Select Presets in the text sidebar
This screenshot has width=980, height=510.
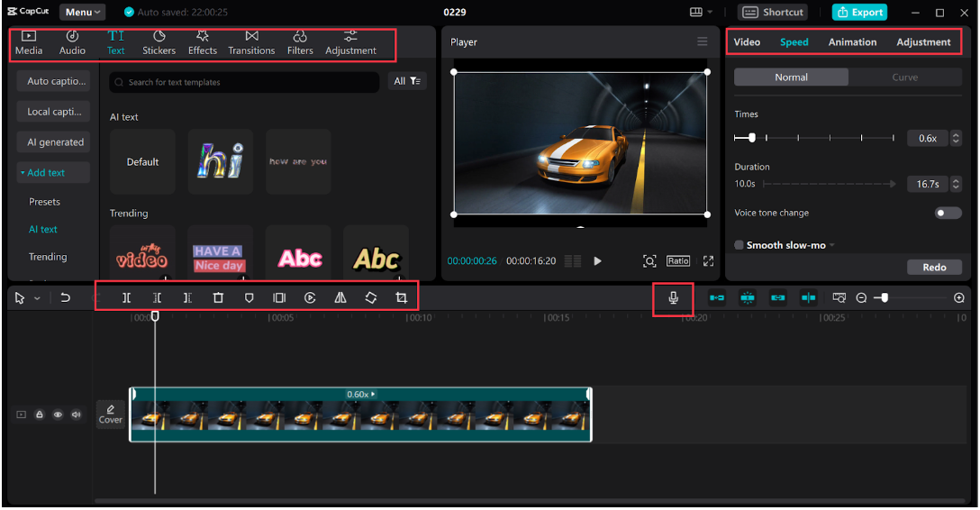point(44,202)
